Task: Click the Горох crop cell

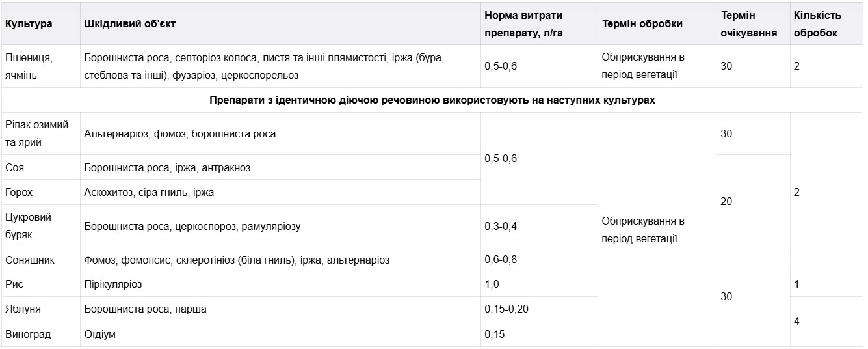Action: pyautogui.click(x=19, y=193)
